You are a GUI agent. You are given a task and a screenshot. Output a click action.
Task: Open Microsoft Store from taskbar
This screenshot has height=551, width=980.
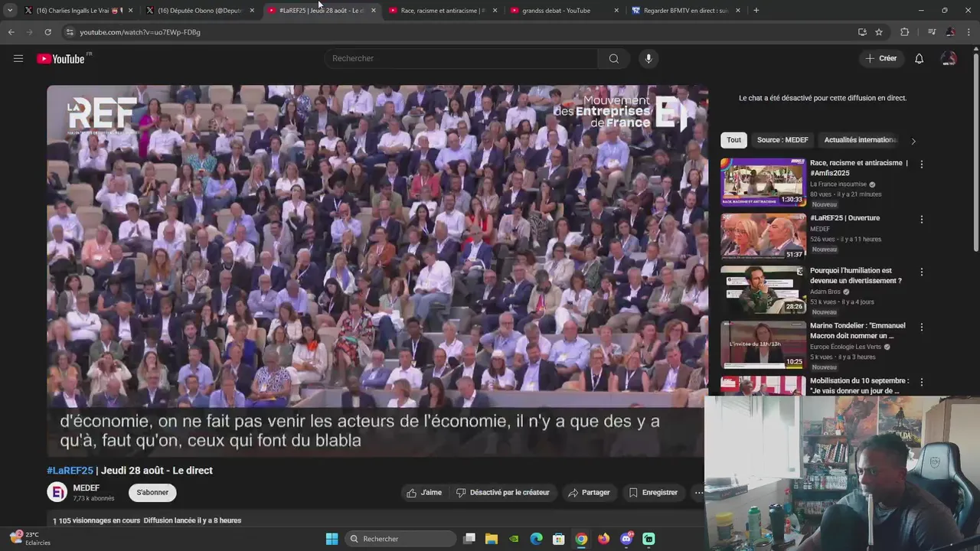pyautogui.click(x=559, y=539)
